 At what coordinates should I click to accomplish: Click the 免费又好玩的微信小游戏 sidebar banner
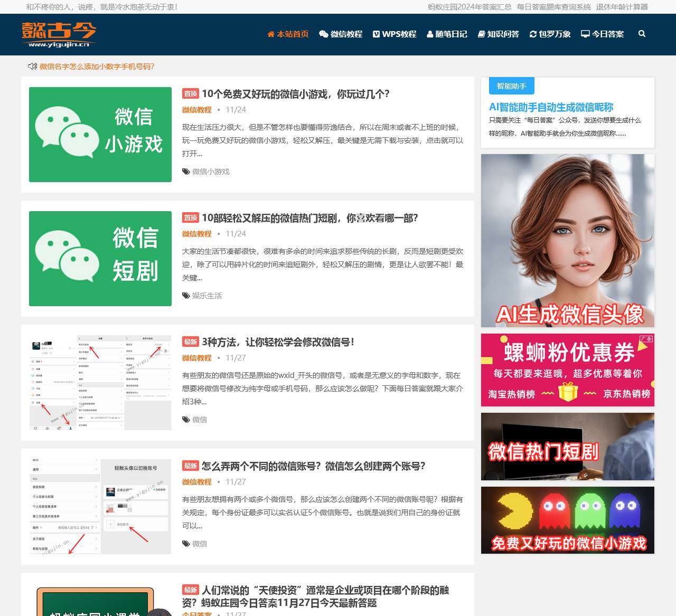tap(568, 520)
